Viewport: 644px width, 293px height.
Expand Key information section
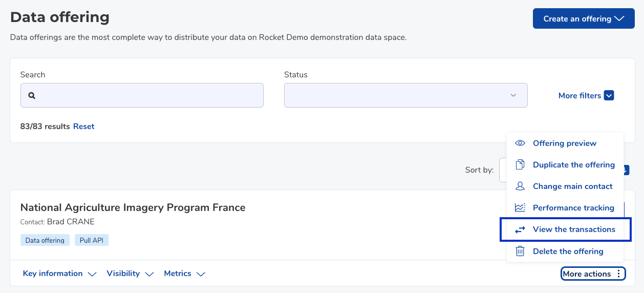pos(59,274)
